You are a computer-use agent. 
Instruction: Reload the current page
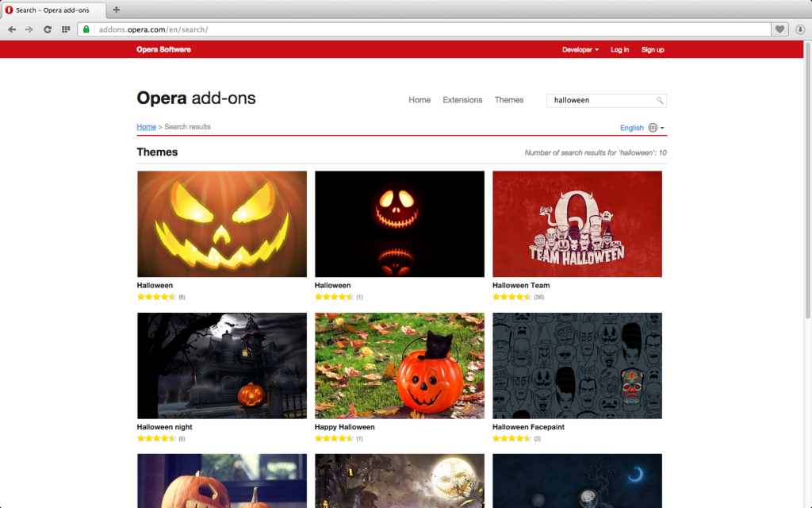point(48,29)
